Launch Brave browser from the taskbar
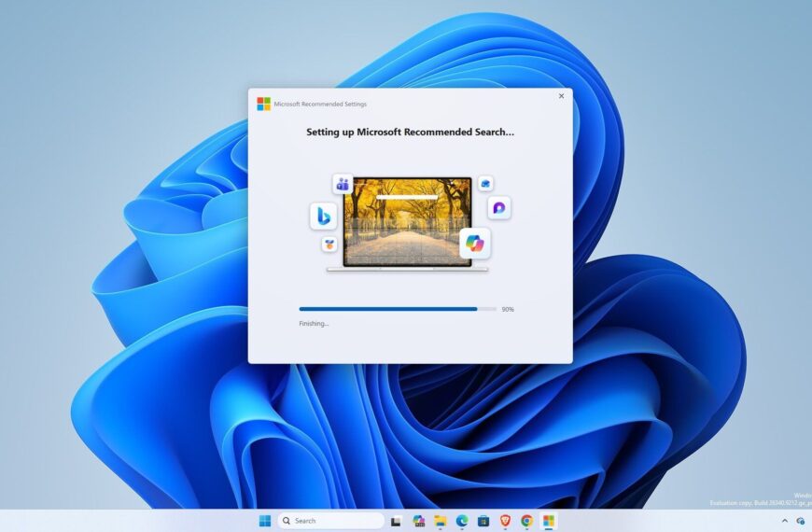This screenshot has height=532, width=812. click(x=506, y=521)
